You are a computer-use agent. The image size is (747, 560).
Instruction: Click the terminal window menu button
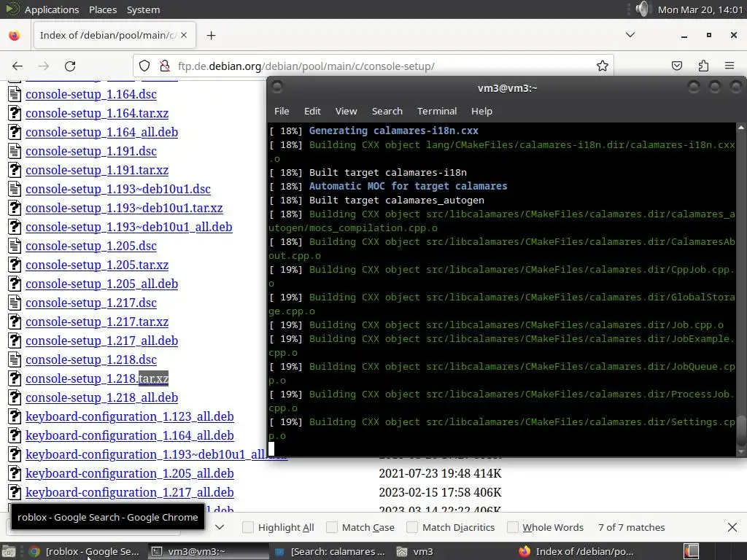click(x=276, y=87)
